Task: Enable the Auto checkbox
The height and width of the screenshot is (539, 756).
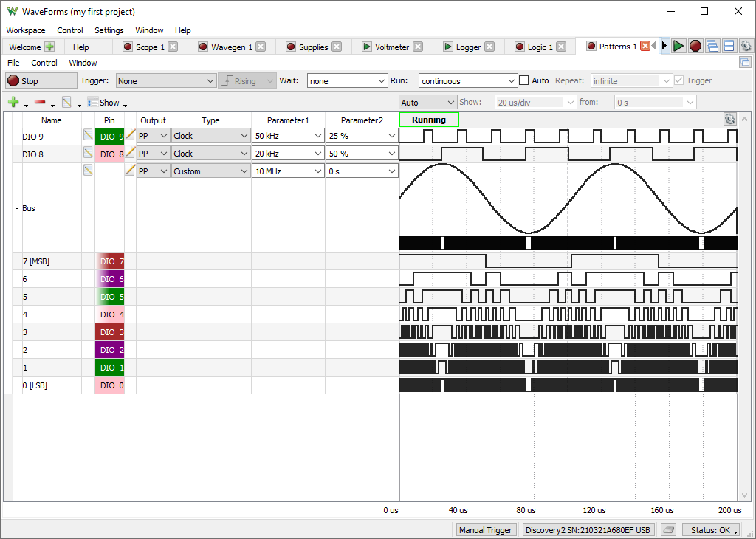Action: pos(524,80)
